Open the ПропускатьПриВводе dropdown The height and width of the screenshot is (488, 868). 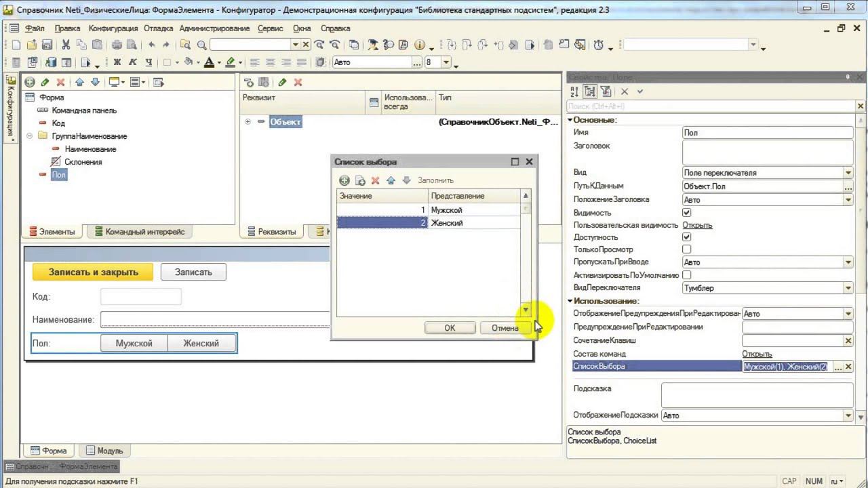848,262
